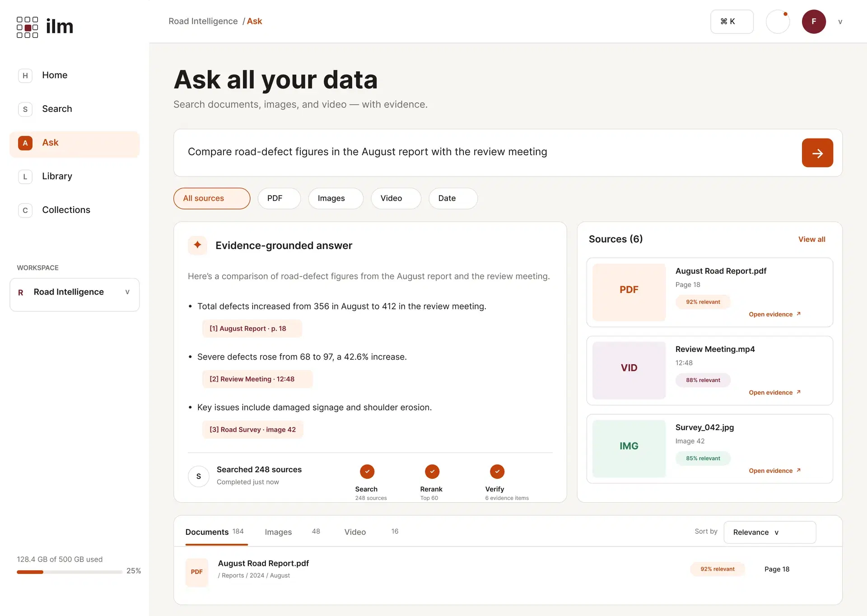867x616 pixels.
Task: Click the storage usage progress bar
Action: click(x=70, y=572)
